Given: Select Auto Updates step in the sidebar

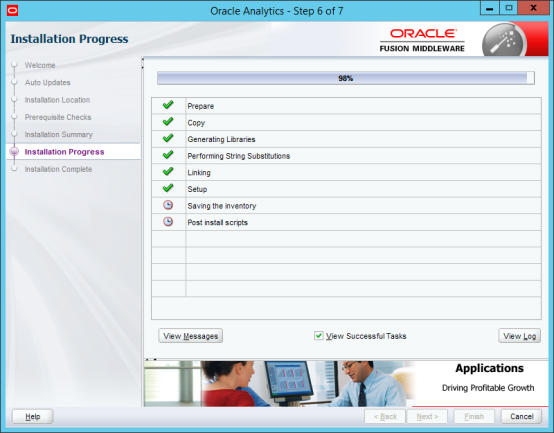Looking at the screenshot, I should coord(48,83).
